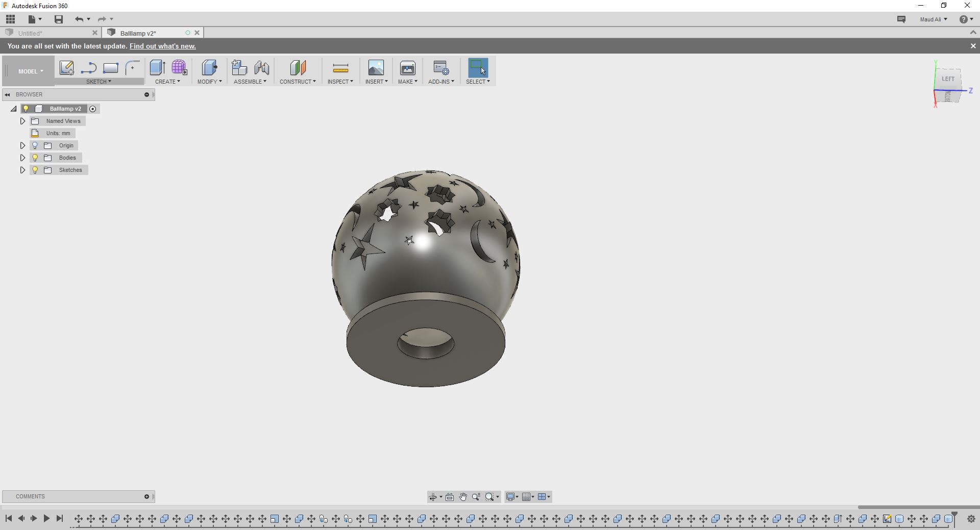This screenshot has width=980, height=530.
Task: Select the Joint assemble icon
Action: [261, 68]
